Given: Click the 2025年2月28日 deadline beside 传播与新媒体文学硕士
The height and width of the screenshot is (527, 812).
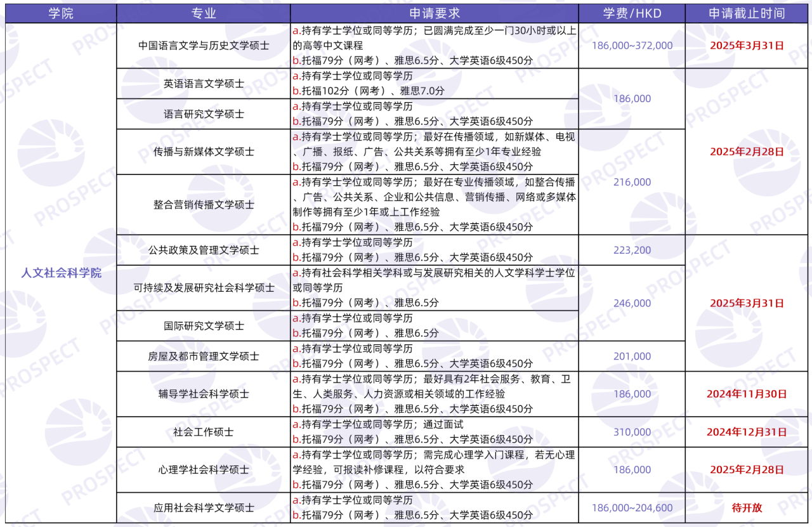Looking at the screenshot, I should pos(747,152).
